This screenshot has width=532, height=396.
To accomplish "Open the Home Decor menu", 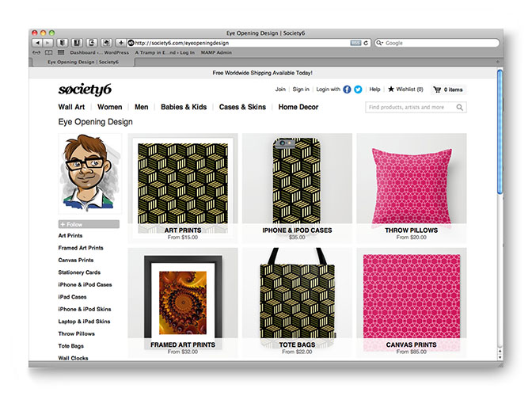I will click(298, 107).
